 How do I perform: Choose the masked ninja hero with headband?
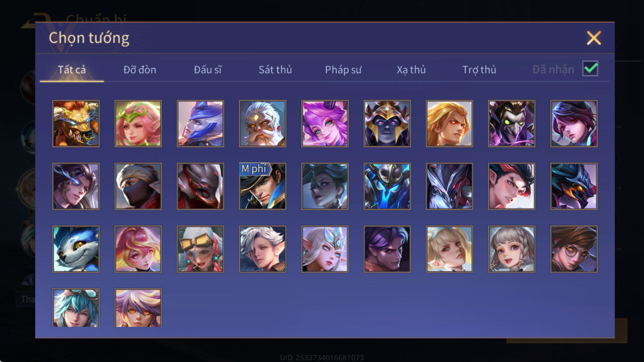(138, 186)
